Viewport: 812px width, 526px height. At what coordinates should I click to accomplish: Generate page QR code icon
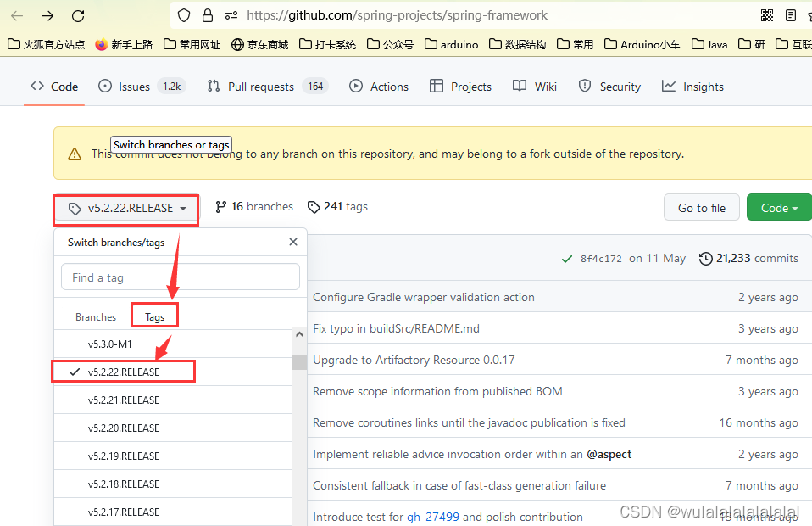pyautogui.click(x=767, y=15)
